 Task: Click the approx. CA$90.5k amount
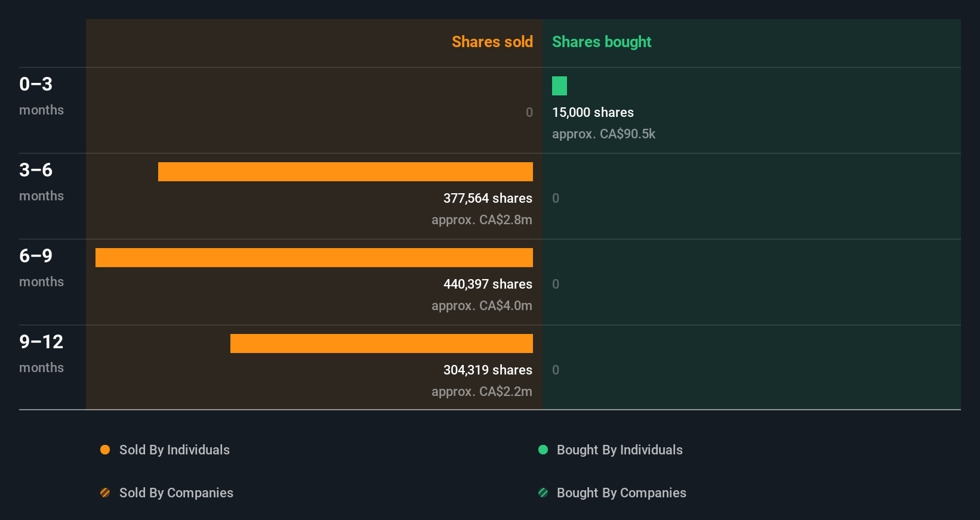[603, 134]
